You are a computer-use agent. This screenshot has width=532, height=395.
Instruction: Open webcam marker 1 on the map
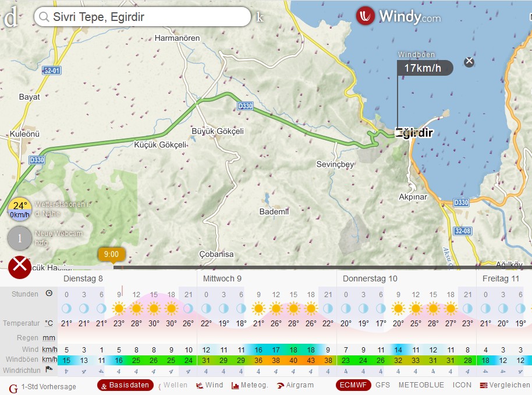19,238
